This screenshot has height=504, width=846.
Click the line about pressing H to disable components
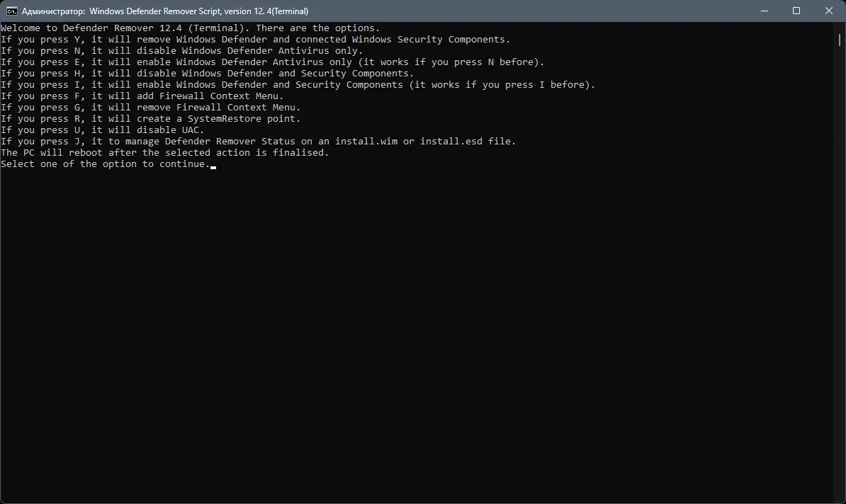(x=207, y=74)
